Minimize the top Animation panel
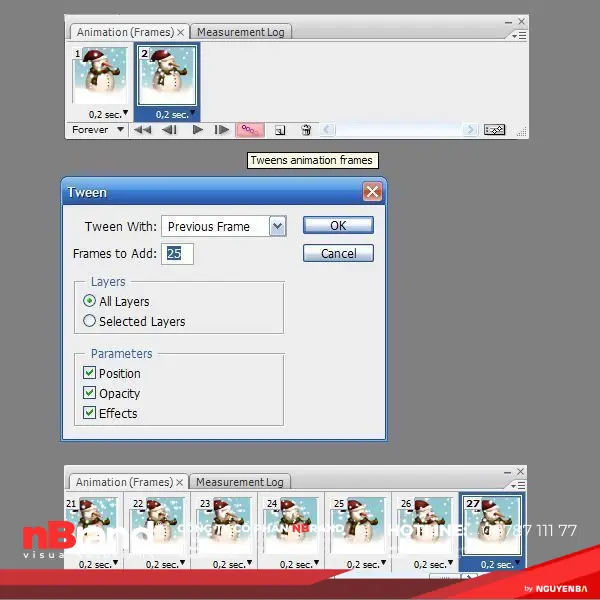Viewport: 600px width, 600px height. pos(508,22)
